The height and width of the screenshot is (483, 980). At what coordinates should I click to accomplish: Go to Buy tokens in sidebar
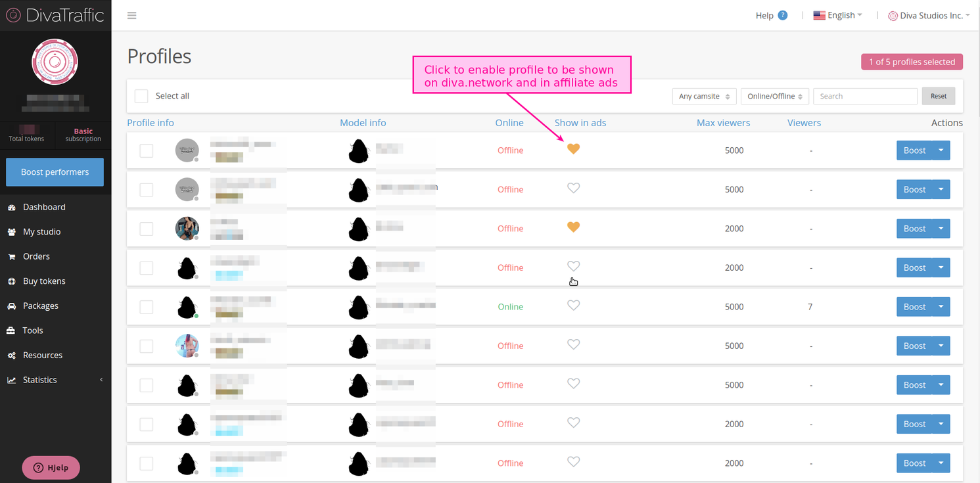[x=44, y=281]
